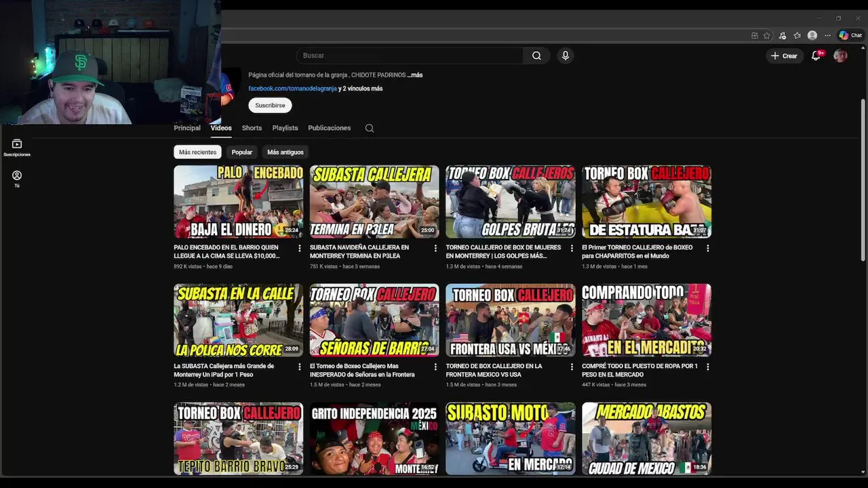Sort videos by Popular
Viewport: 868px width, 488px height.
pyautogui.click(x=241, y=152)
